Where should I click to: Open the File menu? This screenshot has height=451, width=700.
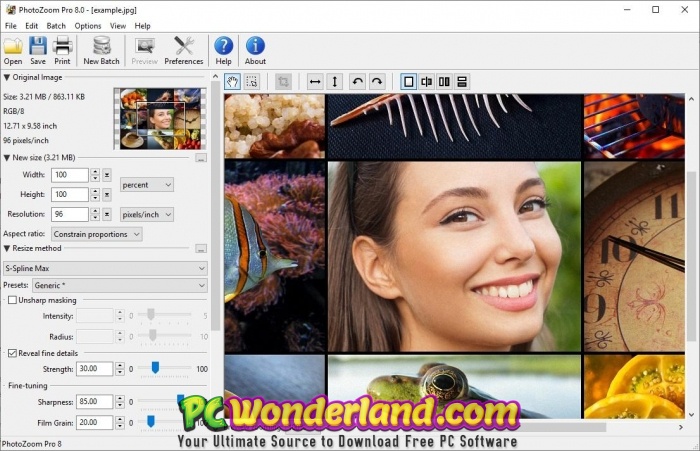11,26
